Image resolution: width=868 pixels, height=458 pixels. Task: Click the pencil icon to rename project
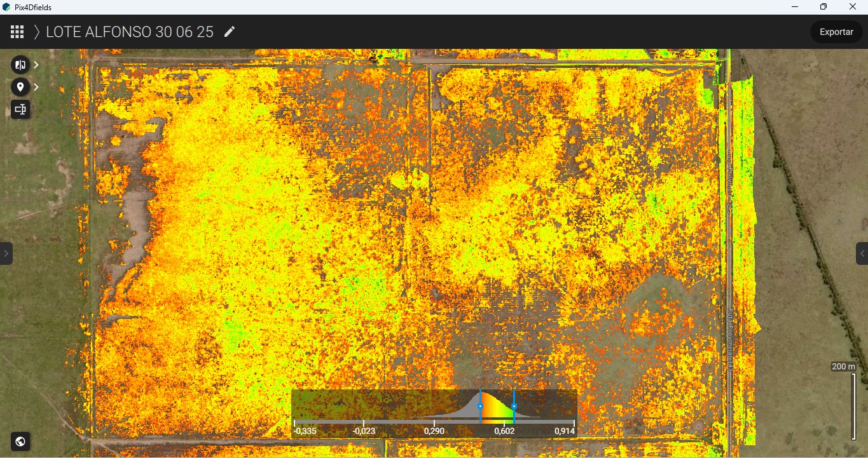tap(230, 32)
